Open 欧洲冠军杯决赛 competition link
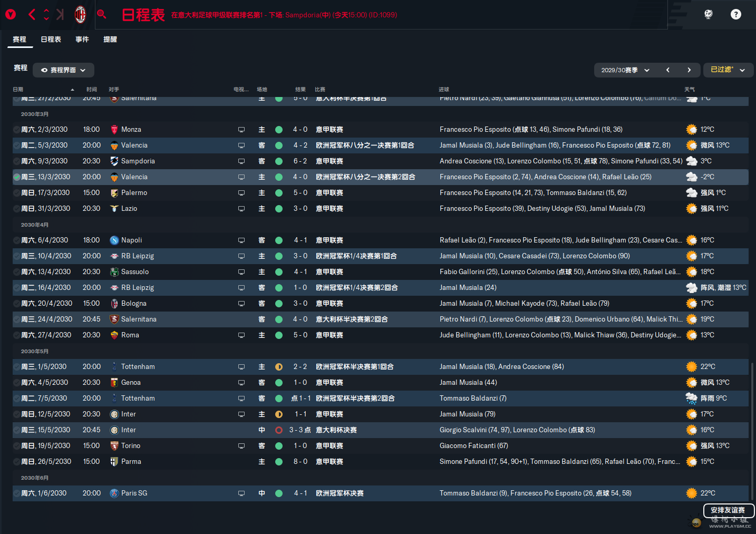 tap(340, 493)
